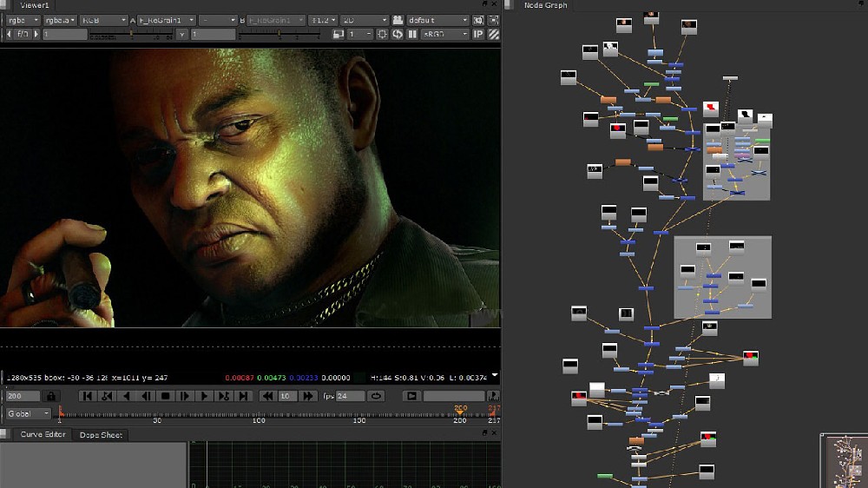Click the loop playback mode button

pos(376,396)
